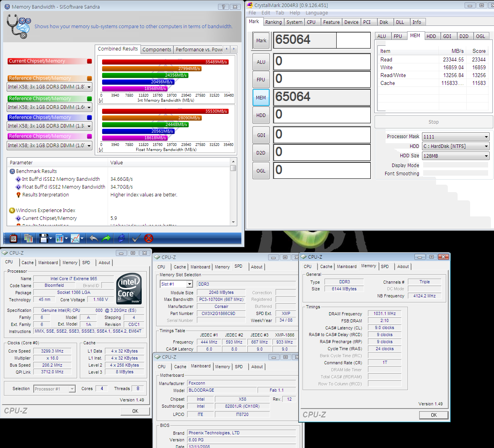
Task: Click the green forward arrow icon
Action: pyautogui.click(x=106, y=238)
